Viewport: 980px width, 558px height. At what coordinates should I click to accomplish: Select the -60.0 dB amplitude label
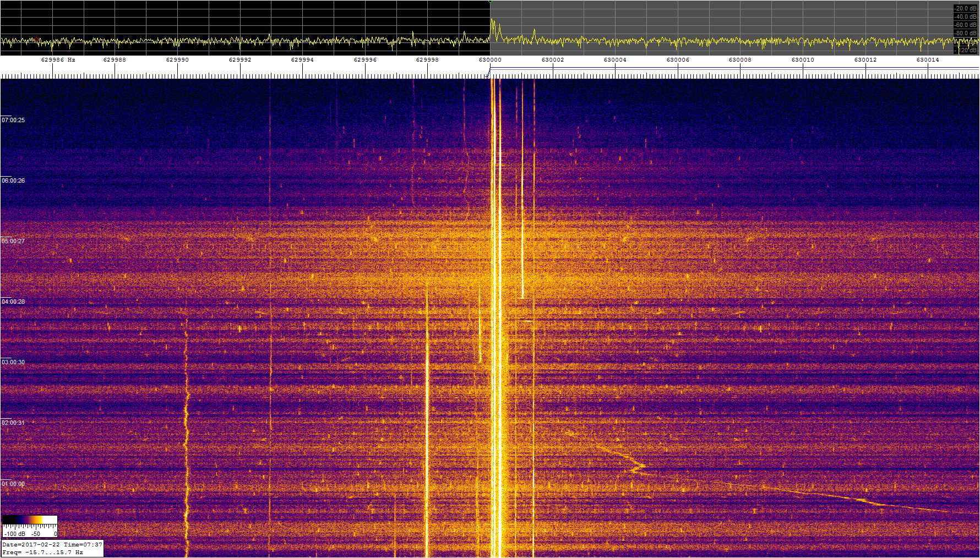click(966, 25)
